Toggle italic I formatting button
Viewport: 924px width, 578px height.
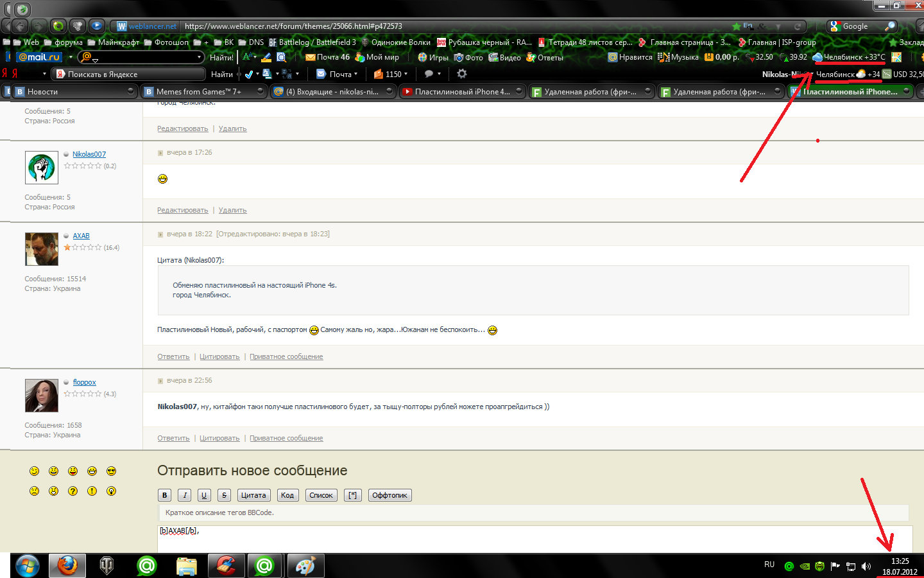185,495
